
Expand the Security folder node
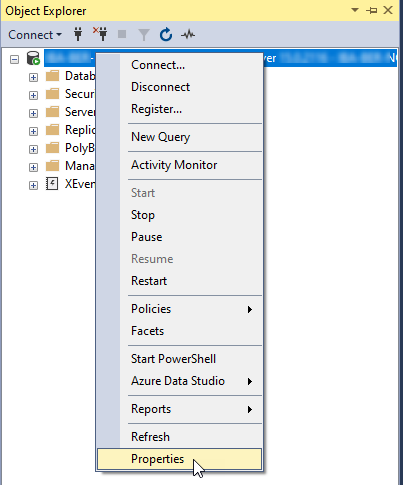point(33,95)
